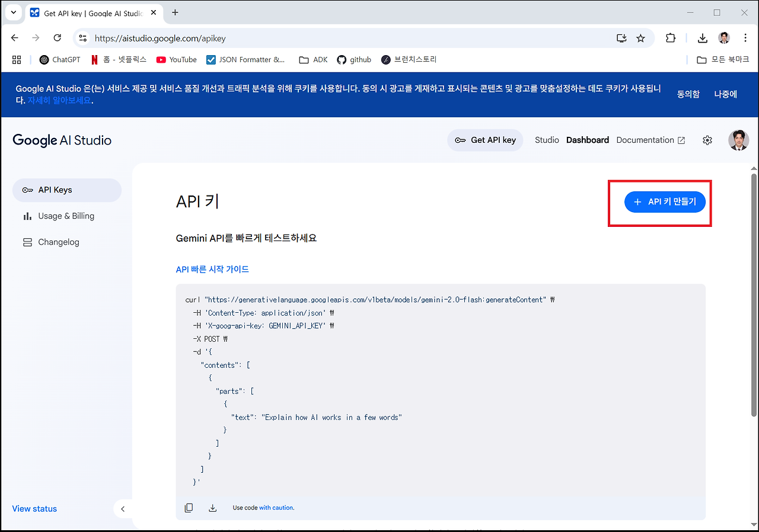This screenshot has width=759, height=532.
Task: Click the API 키 만들기 button
Action: tap(665, 202)
